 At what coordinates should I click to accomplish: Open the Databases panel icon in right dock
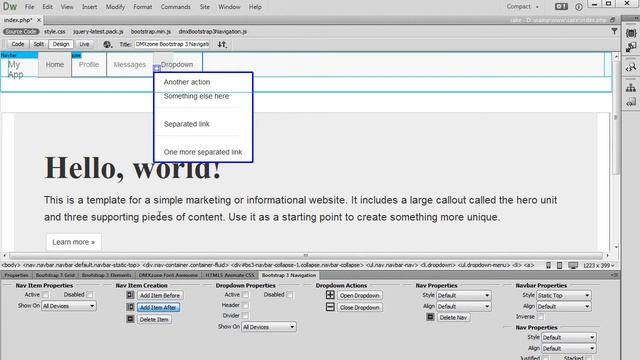tap(631, 33)
